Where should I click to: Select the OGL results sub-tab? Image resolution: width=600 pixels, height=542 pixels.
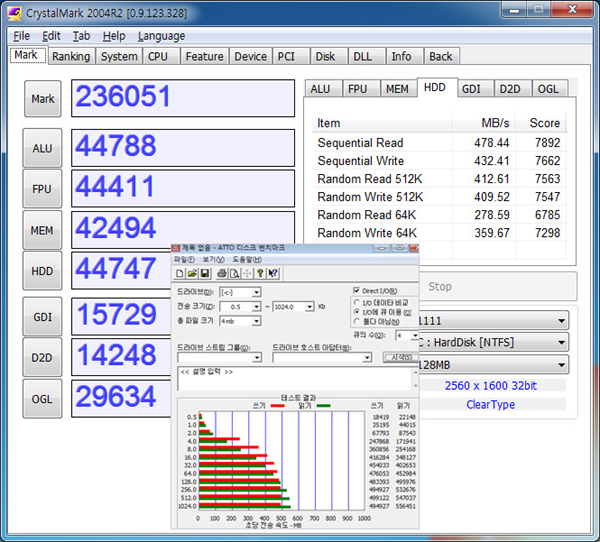[548, 89]
